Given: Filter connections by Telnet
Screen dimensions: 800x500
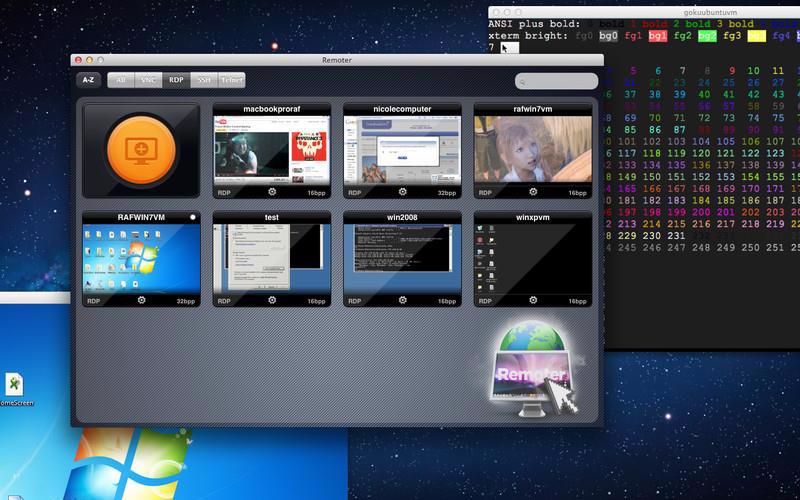Looking at the screenshot, I should click(x=232, y=80).
